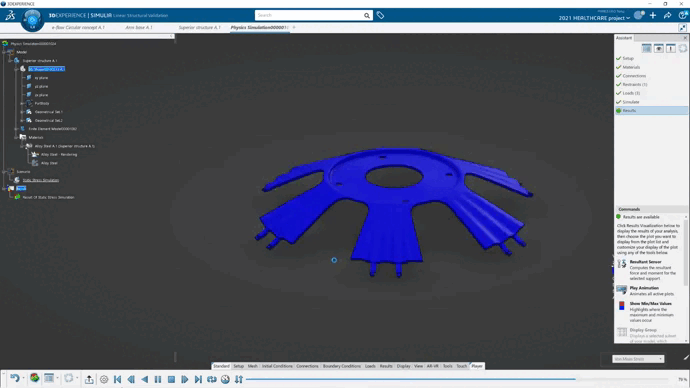Click the 3DS compass logo in the header

pyautogui.click(x=10, y=15)
